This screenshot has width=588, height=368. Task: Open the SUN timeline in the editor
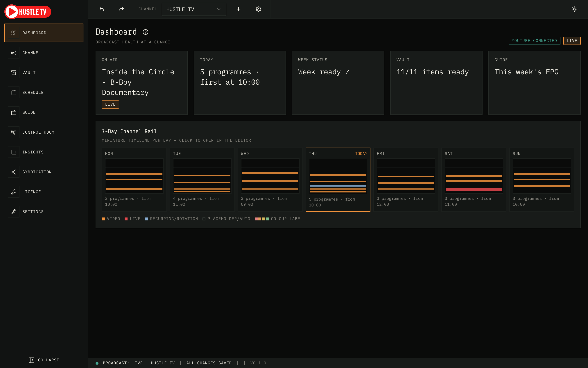tap(542, 180)
